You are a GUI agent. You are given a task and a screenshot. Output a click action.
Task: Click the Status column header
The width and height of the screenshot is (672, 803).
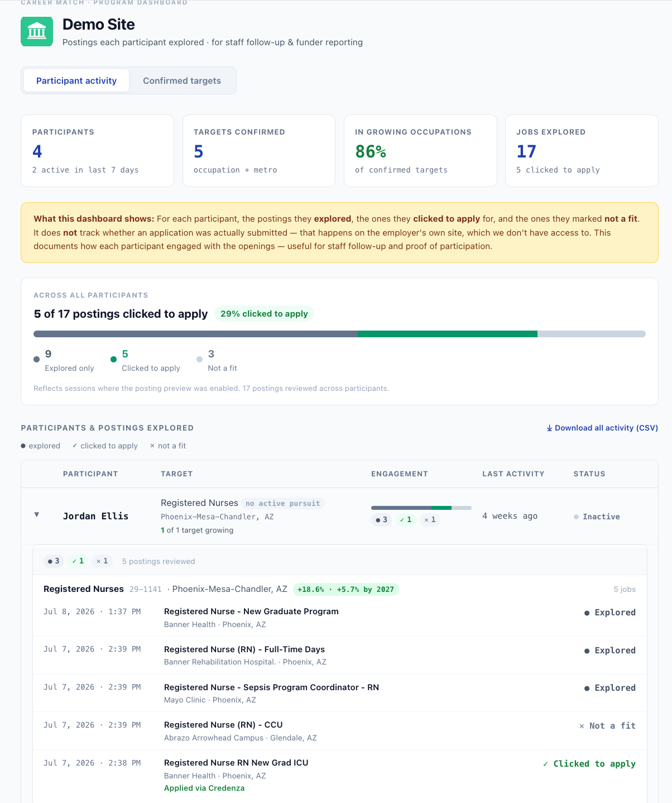[x=589, y=474]
